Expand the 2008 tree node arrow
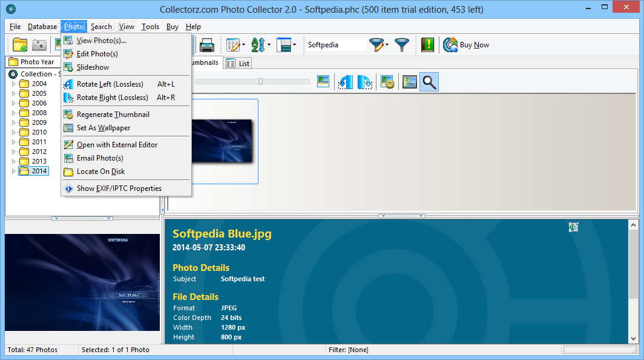644x360 pixels. point(13,113)
